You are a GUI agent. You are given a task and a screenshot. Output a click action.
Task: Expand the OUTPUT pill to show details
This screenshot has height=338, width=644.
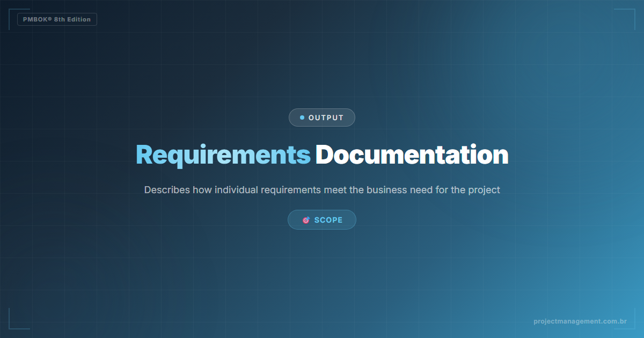click(322, 117)
